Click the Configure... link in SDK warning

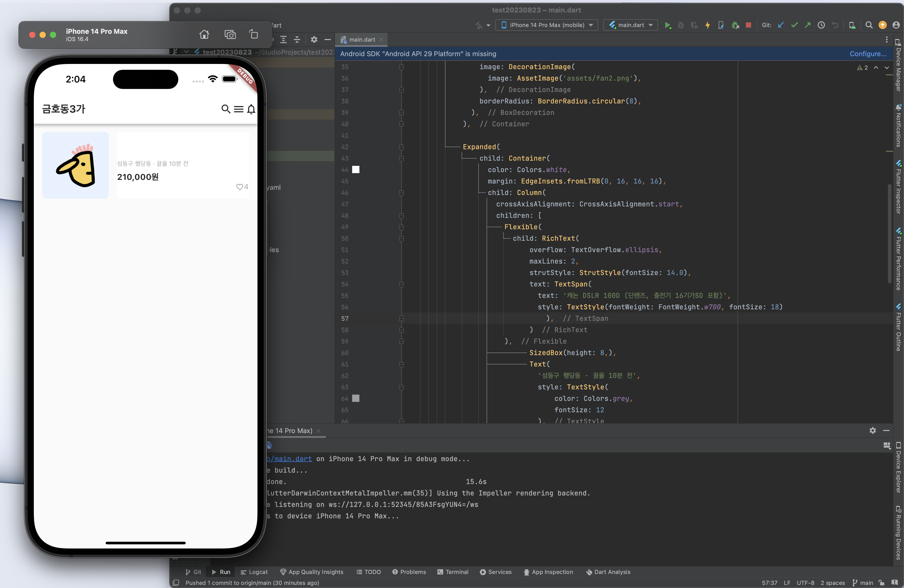coord(868,54)
